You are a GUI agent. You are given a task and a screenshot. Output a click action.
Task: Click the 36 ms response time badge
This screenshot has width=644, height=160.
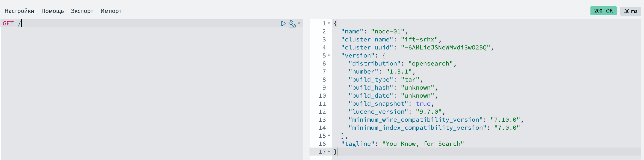point(630,11)
